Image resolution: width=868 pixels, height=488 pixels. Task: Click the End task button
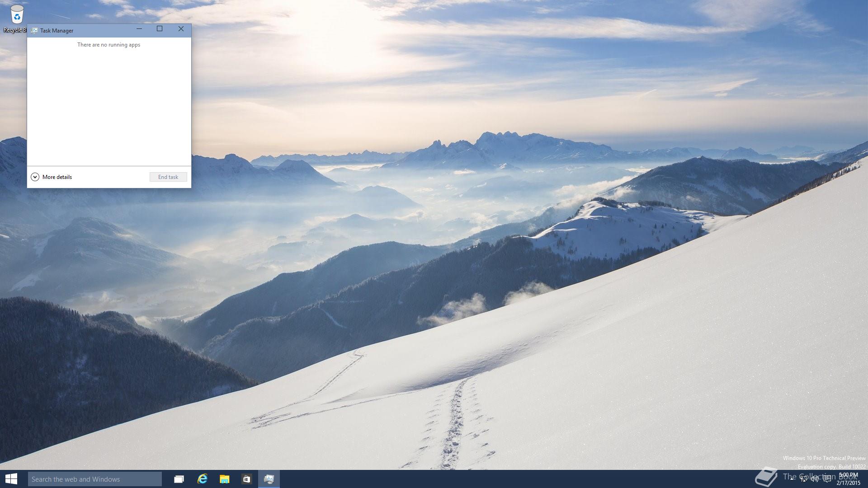coord(168,177)
